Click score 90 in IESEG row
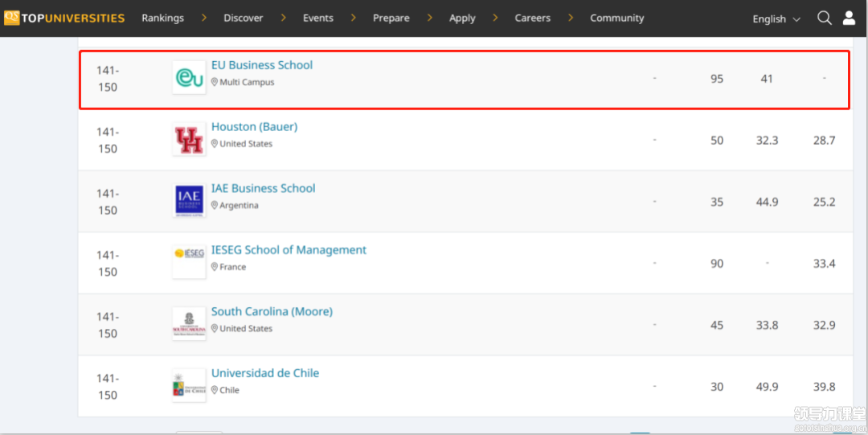 [717, 263]
